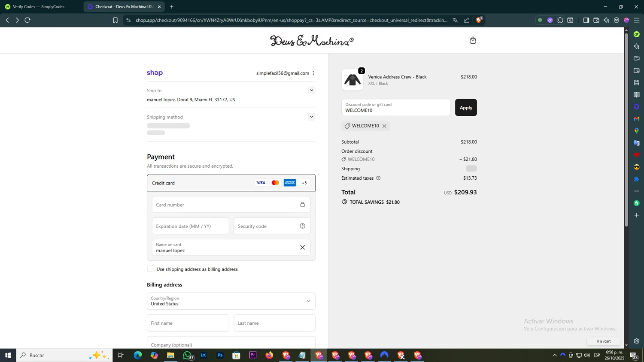
Task: Check Use shipping address as billing address
Action: (150, 269)
